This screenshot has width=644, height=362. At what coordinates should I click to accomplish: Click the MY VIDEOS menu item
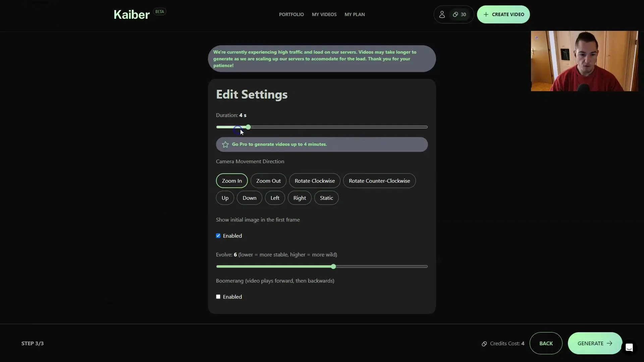click(324, 14)
